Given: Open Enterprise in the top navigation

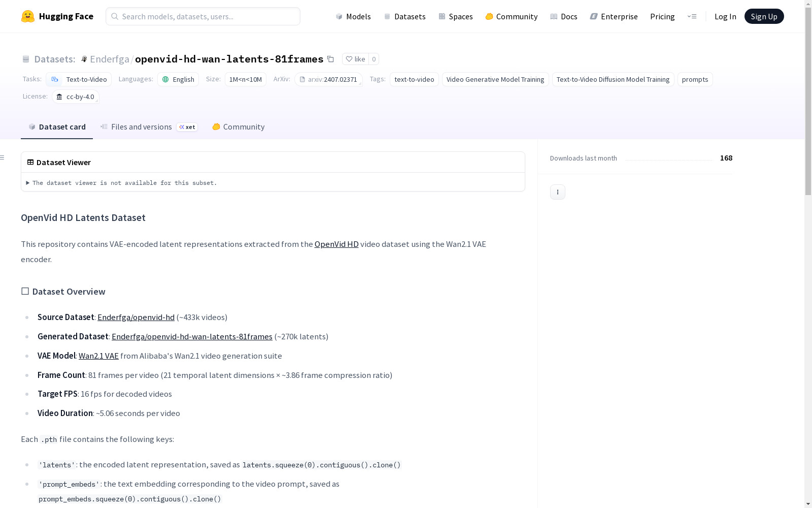Looking at the screenshot, I should click(614, 16).
